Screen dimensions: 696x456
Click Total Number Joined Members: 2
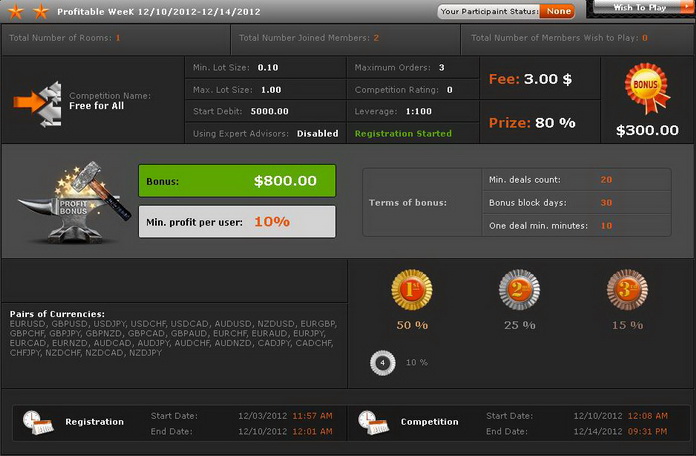pyautogui.click(x=309, y=38)
